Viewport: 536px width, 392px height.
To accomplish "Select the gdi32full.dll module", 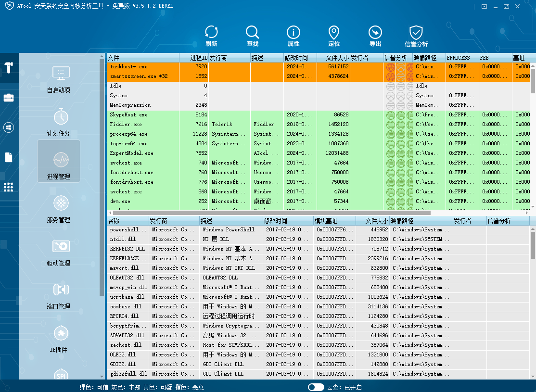I will (x=318, y=374).
